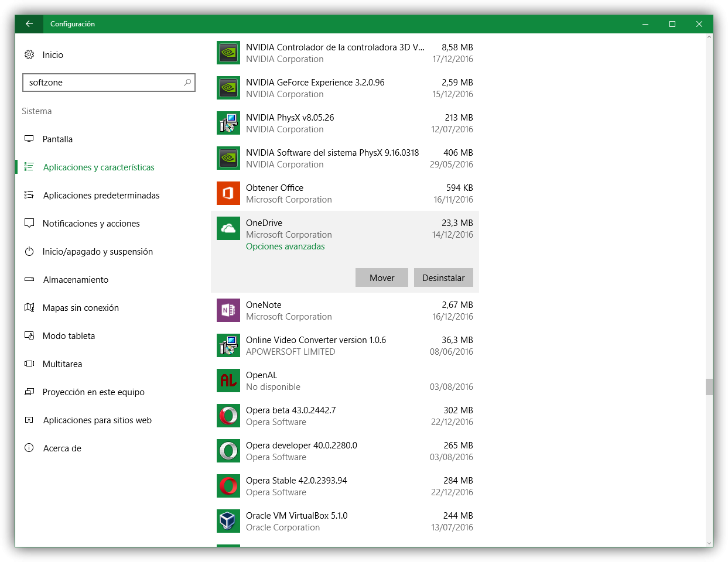Viewport: 728px width, 562px height.
Task: Click Mover button for OneDrive
Action: pos(382,277)
